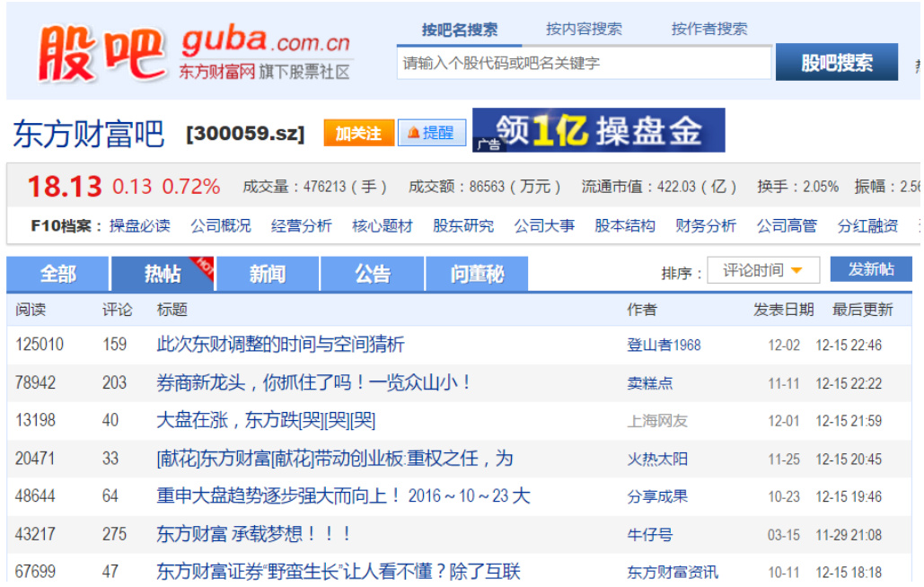Viewport: 924px width, 587px height.
Task: Open the 公告 announcements tab
Action: pos(373,274)
